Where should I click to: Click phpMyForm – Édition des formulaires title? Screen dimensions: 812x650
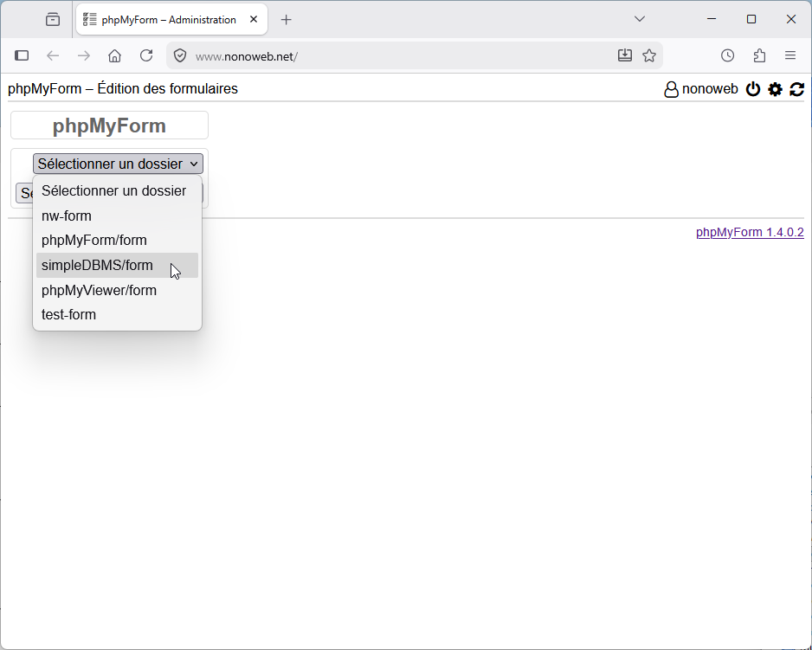[123, 88]
